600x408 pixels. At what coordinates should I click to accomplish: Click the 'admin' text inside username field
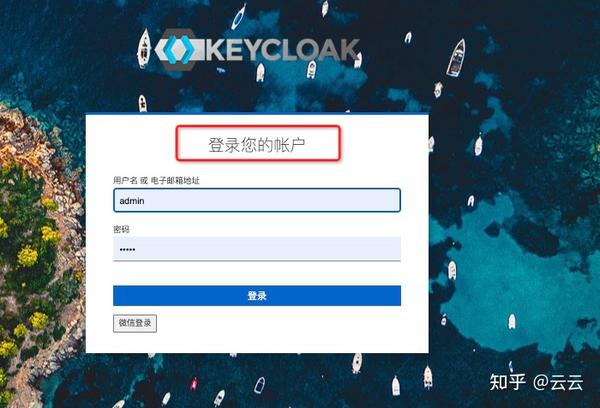pyautogui.click(x=132, y=201)
